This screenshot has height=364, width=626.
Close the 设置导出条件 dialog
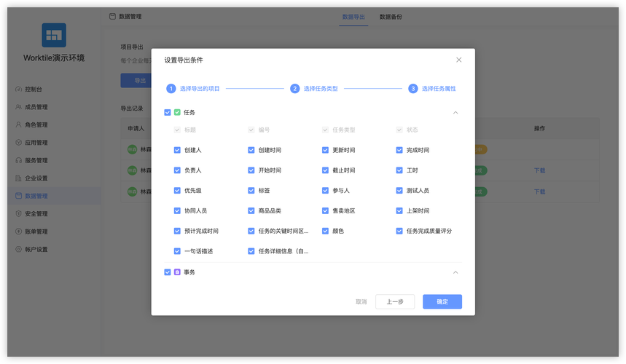[458, 60]
